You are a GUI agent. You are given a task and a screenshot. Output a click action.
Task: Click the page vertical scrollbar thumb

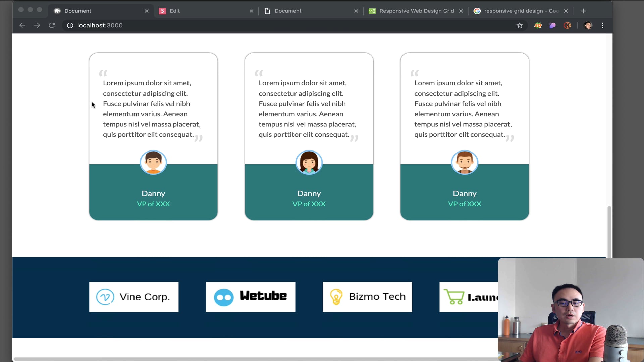[609, 231]
